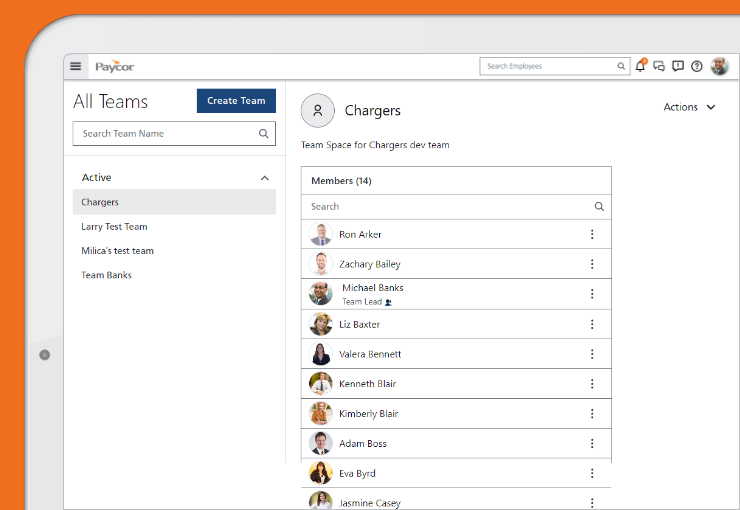The image size is (740, 510).
Task: Focus the Search Team Name field
Action: [x=174, y=134]
